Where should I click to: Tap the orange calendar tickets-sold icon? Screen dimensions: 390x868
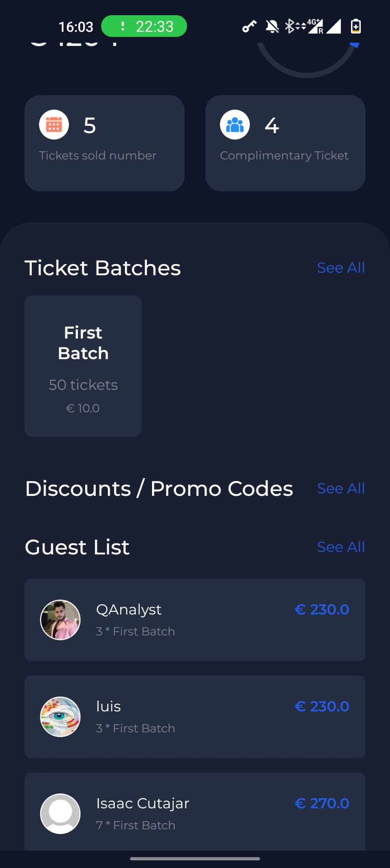[54, 125]
